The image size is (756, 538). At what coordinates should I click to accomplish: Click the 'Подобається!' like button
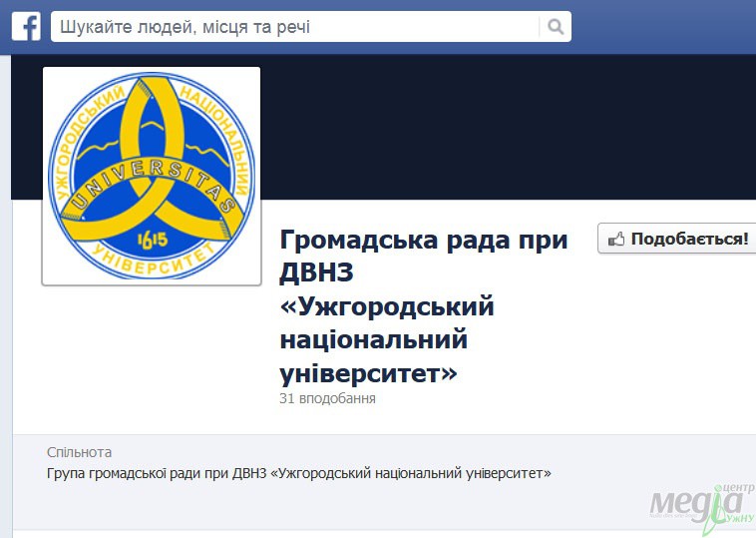pos(677,239)
